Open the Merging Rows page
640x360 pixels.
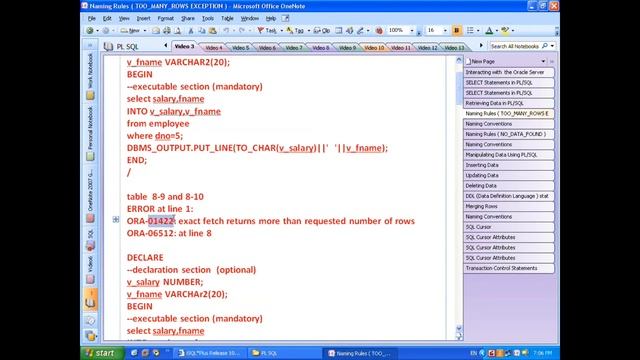(509, 207)
